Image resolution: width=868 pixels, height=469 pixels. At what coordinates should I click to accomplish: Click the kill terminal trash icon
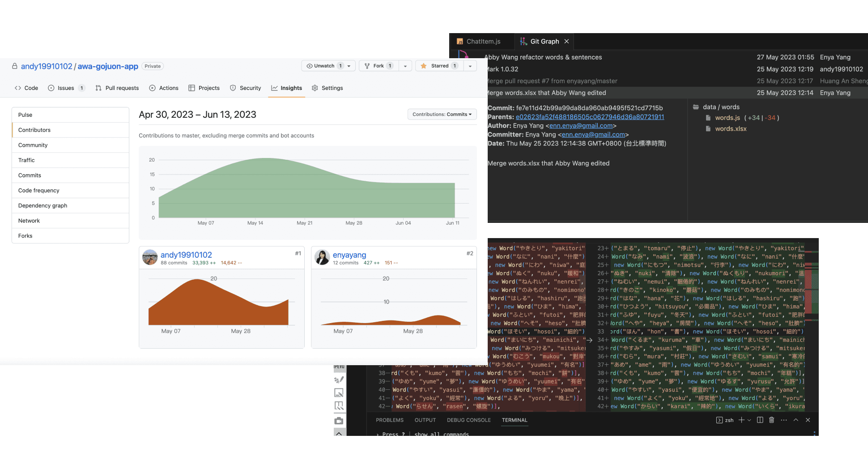tap(771, 420)
